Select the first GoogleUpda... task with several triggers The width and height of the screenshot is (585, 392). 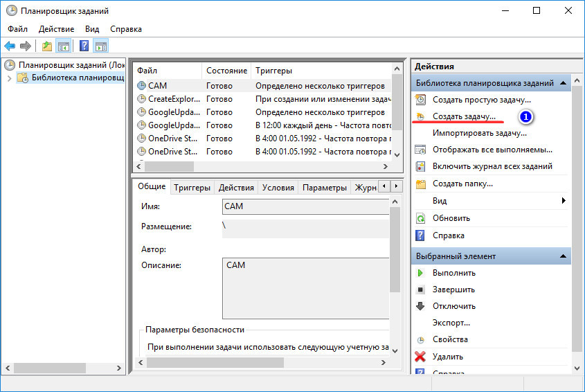(262, 112)
